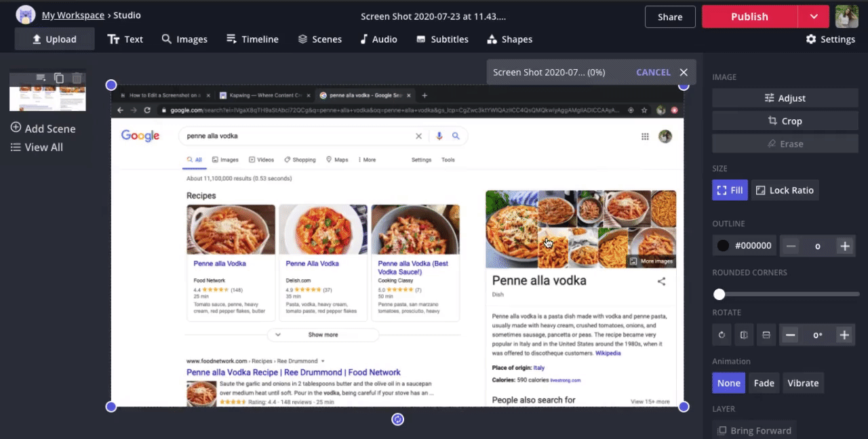Delete the scene with the trash icon
868x439 pixels.
[x=77, y=79]
